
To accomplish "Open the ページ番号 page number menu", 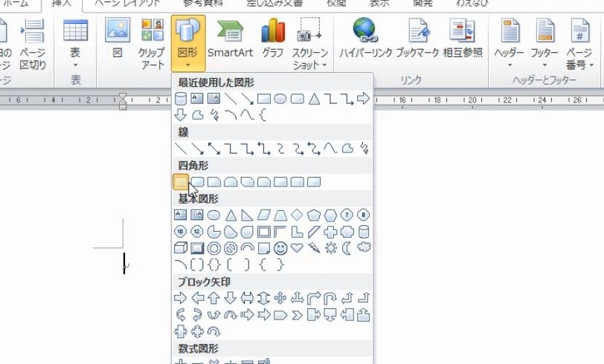I will pos(579,43).
